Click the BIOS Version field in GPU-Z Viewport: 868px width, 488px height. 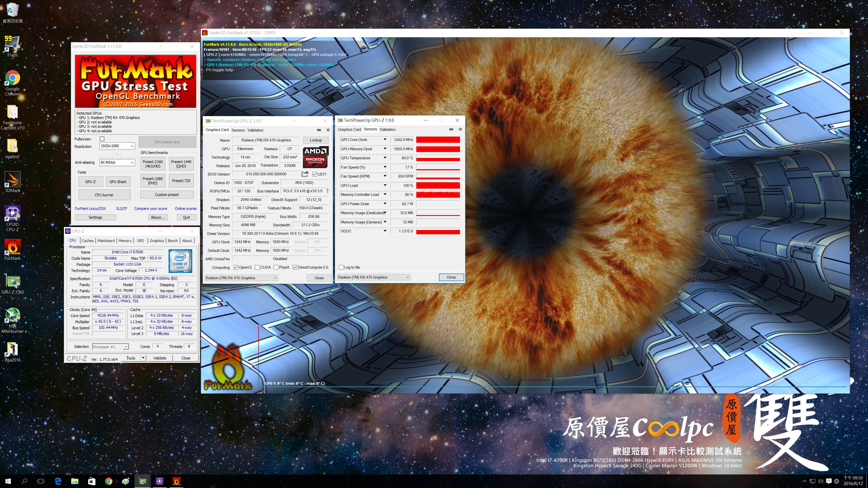[266, 174]
